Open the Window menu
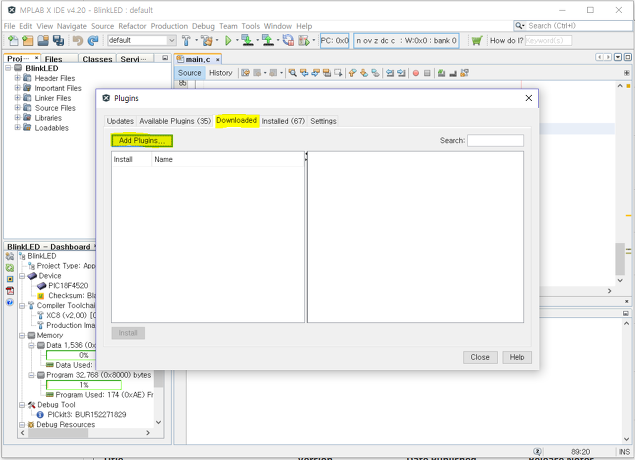The height and width of the screenshot is (460, 635). coord(278,26)
